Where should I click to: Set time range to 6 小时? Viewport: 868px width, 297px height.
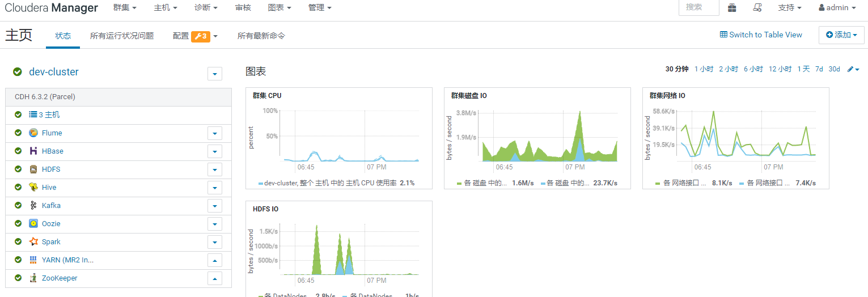(x=753, y=69)
